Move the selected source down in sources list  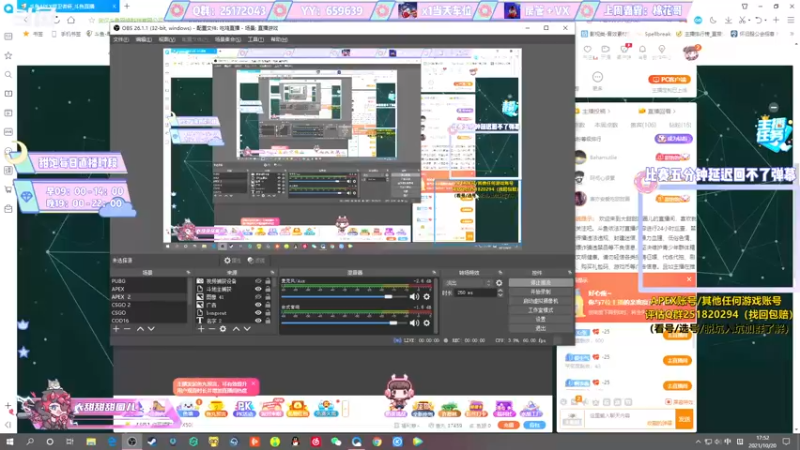point(247,329)
